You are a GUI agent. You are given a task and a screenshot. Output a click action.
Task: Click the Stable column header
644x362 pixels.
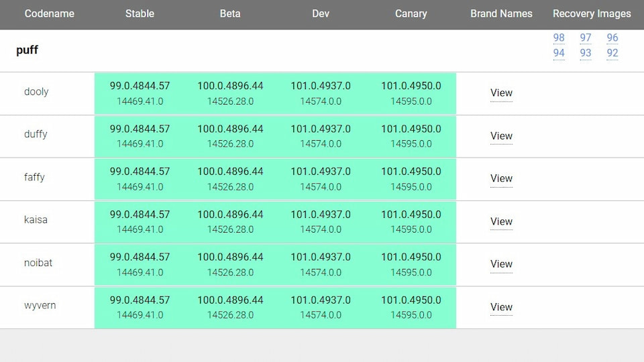point(140,13)
